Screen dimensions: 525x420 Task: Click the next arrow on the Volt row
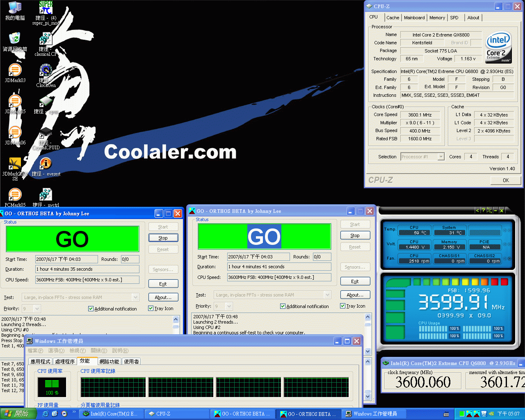pyautogui.click(x=509, y=244)
